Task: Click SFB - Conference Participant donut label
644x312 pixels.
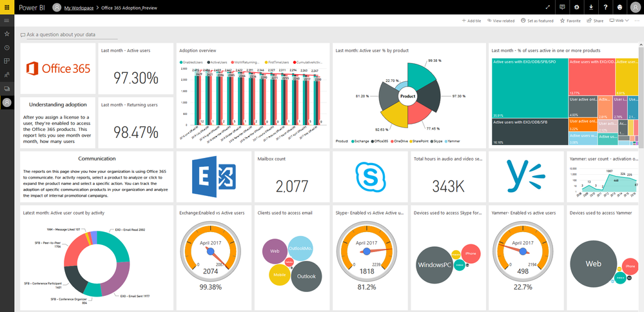Action: tap(43, 286)
